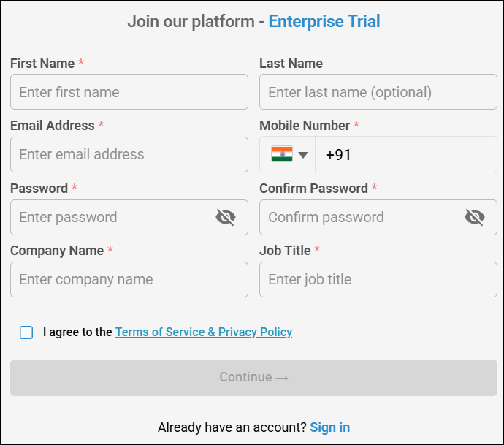
Task: Click the Sign in link
Action: (x=329, y=427)
